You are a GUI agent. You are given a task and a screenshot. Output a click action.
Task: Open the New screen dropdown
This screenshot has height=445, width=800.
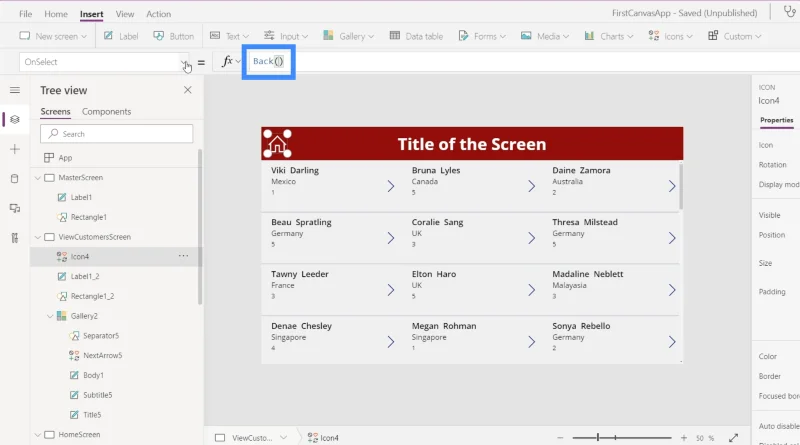(53, 36)
